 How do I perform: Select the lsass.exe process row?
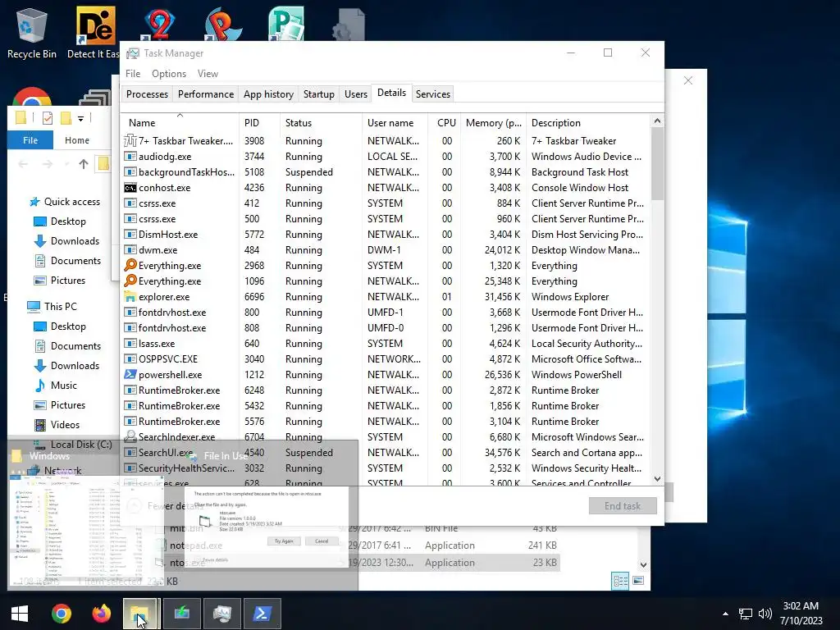pyautogui.click(x=386, y=344)
